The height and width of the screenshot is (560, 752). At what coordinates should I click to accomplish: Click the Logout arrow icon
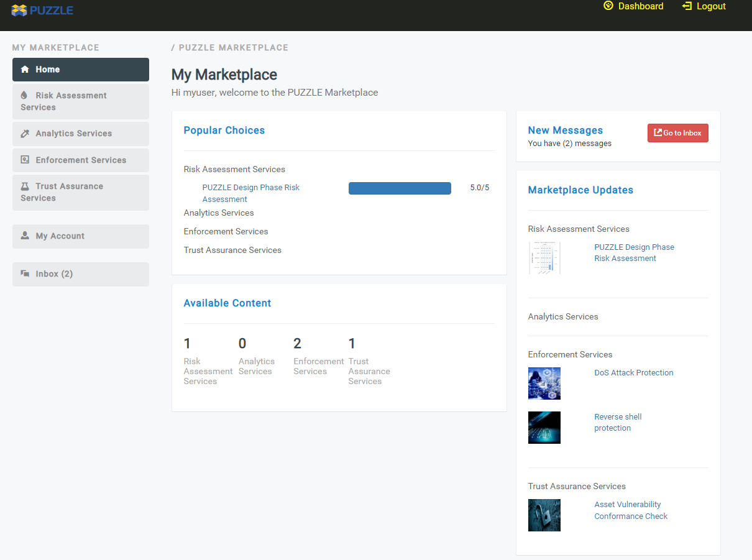(687, 6)
